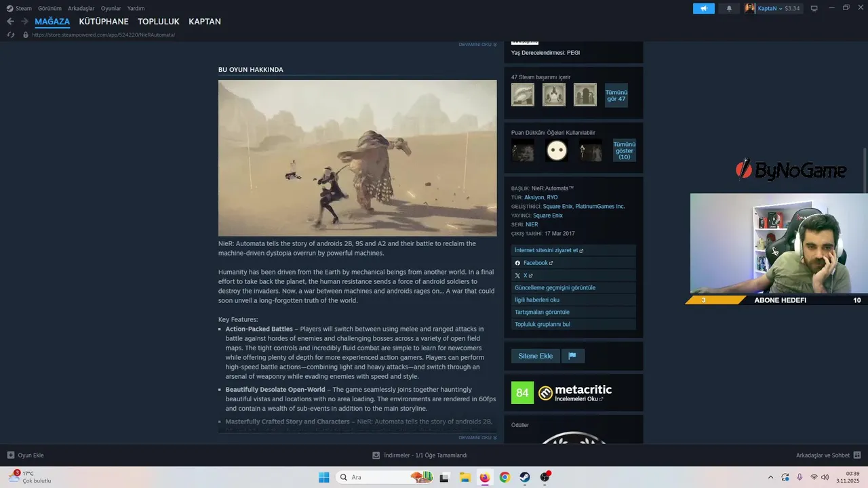The image size is (868, 488).
Task: Open the Windows Start button
Action: click(x=323, y=477)
